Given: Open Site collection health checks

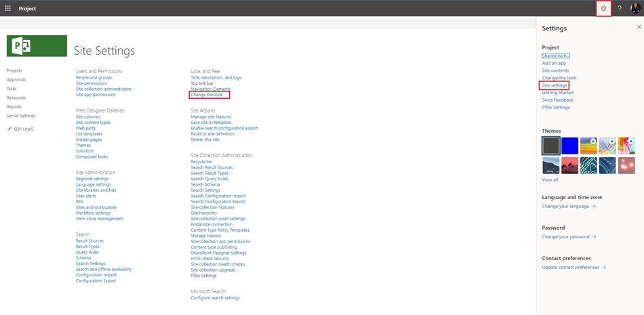Looking at the screenshot, I should [x=218, y=264].
